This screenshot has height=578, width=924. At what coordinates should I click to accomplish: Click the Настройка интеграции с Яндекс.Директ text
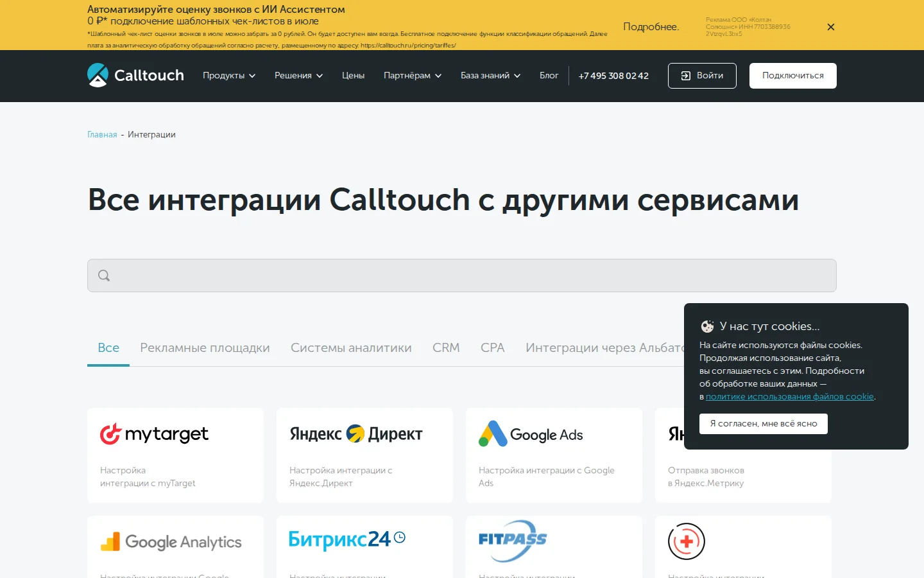tap(341, 477)
